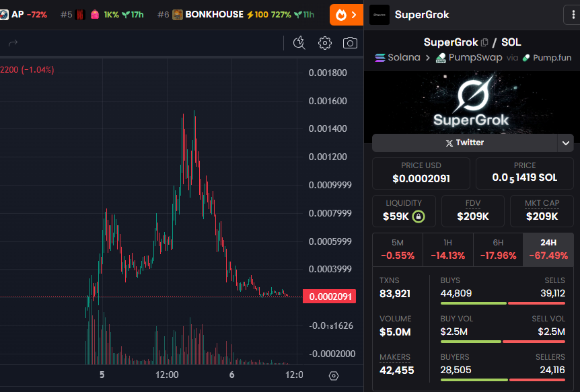This screenshot has height=392, width=580.
Task: Click the buys versus sells ratio bar
Action: point(503,303)
